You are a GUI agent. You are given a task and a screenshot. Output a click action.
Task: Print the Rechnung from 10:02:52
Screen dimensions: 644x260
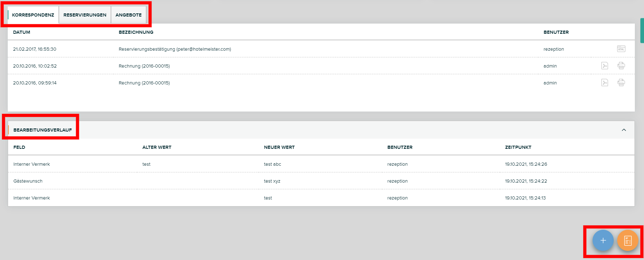point(621,66)
